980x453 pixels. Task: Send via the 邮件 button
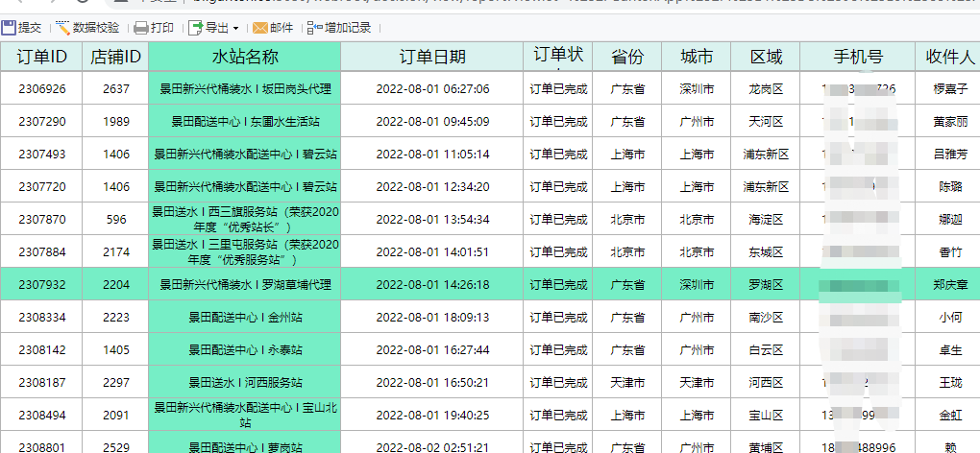coord(282,28)
